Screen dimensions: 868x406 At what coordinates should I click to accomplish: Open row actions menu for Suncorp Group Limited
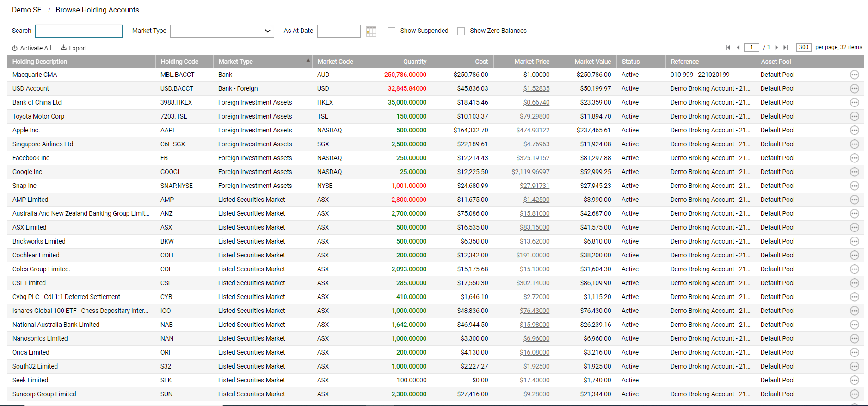pyautogui.click(x=854, y=394)
